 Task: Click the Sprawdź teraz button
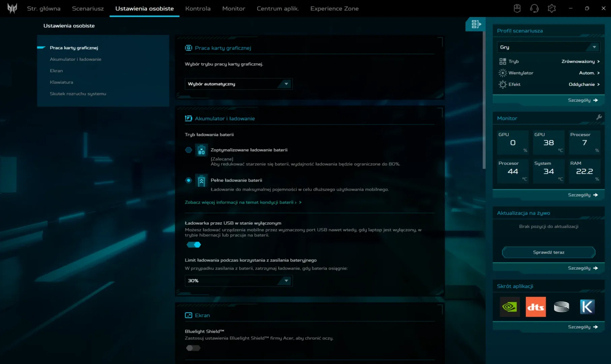point(549,252)
